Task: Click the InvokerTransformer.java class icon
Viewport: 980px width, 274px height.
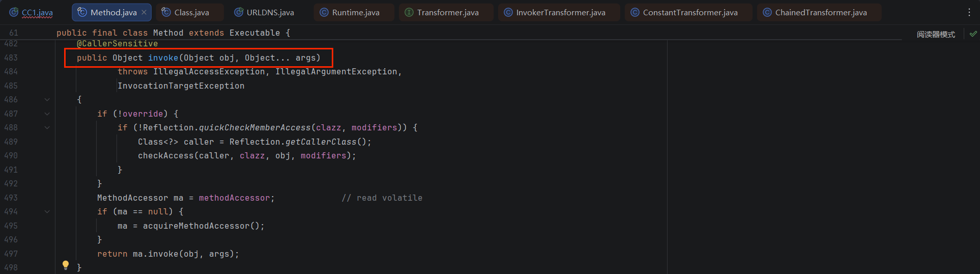Action: (x=508, y=12)
